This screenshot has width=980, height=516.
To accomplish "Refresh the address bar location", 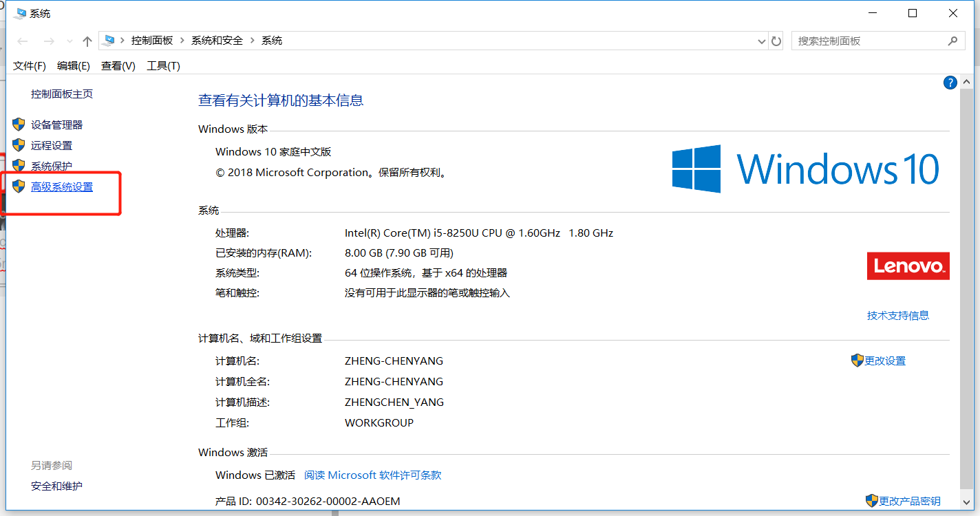I will 776,41.
